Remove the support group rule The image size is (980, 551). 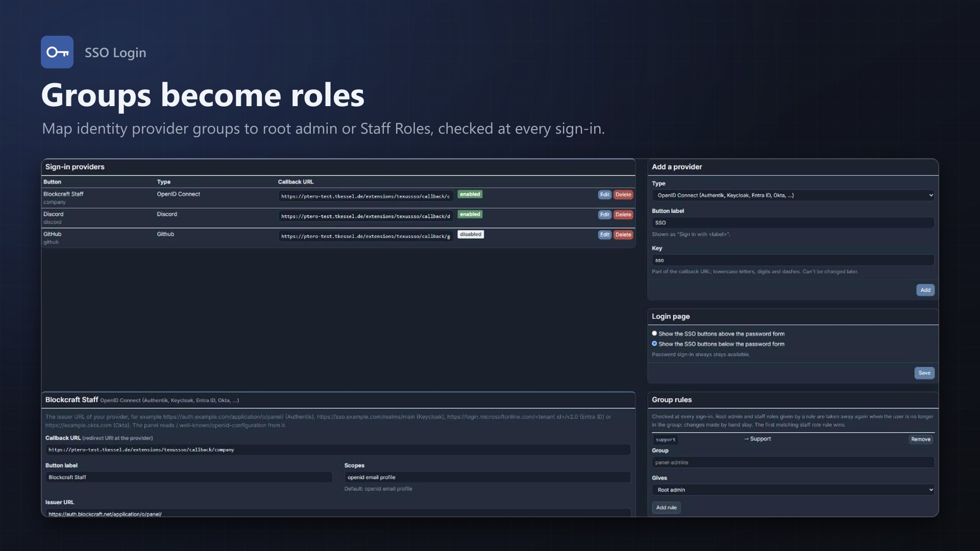point(921,439)
